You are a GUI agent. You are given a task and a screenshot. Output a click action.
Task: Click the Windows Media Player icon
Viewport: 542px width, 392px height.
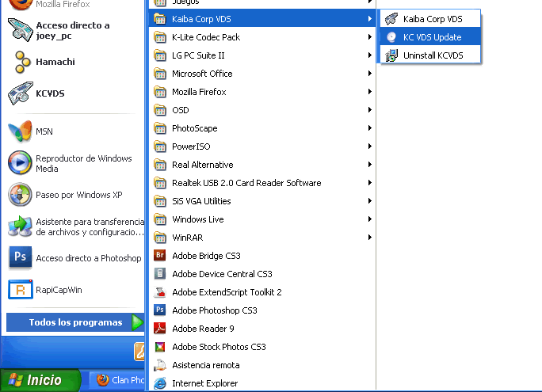coord(20,162)
